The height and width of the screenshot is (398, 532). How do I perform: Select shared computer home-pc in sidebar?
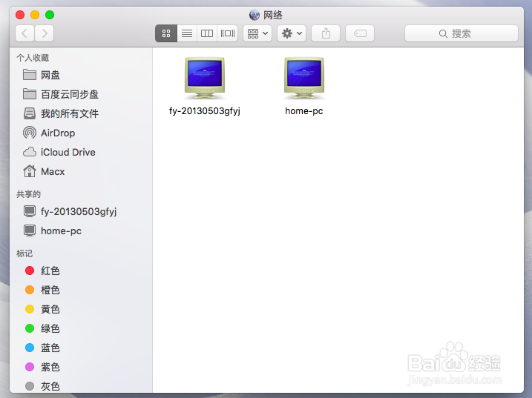[x=81, y=230]
